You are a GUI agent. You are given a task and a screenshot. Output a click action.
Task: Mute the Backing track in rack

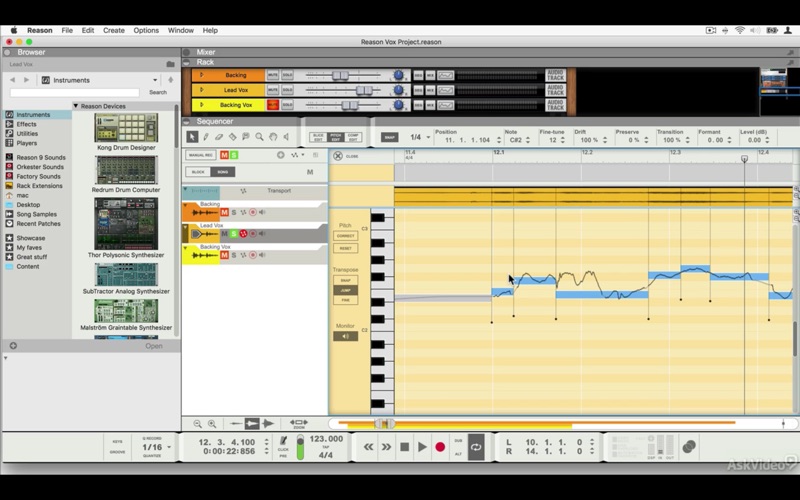[x=272, y=75]
